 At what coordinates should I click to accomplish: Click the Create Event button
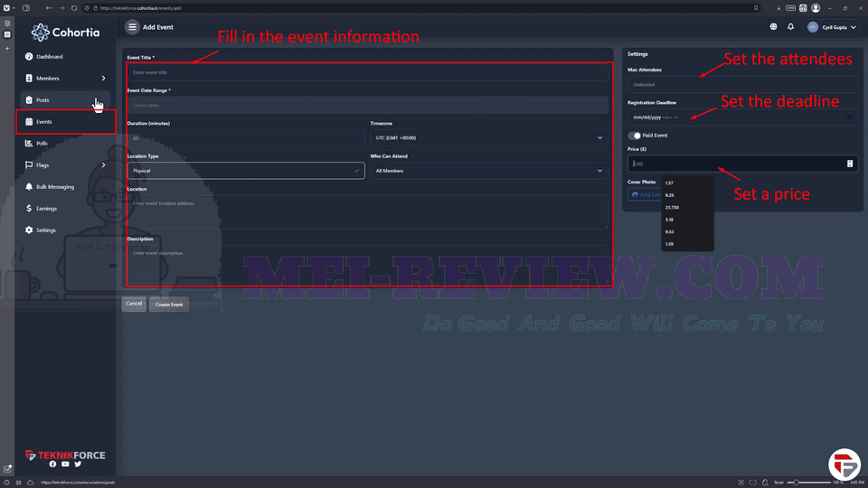tap(169, 305)
